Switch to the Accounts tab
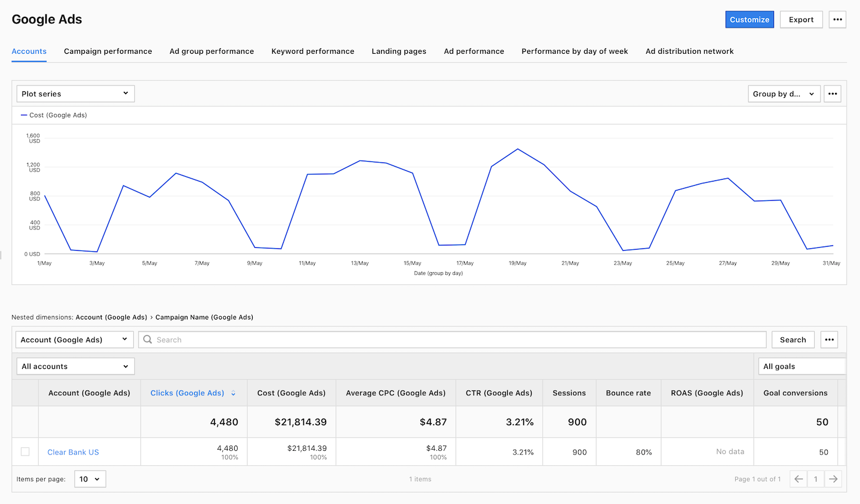The width and height of the screenshot is (860, 504). point(29,51)
